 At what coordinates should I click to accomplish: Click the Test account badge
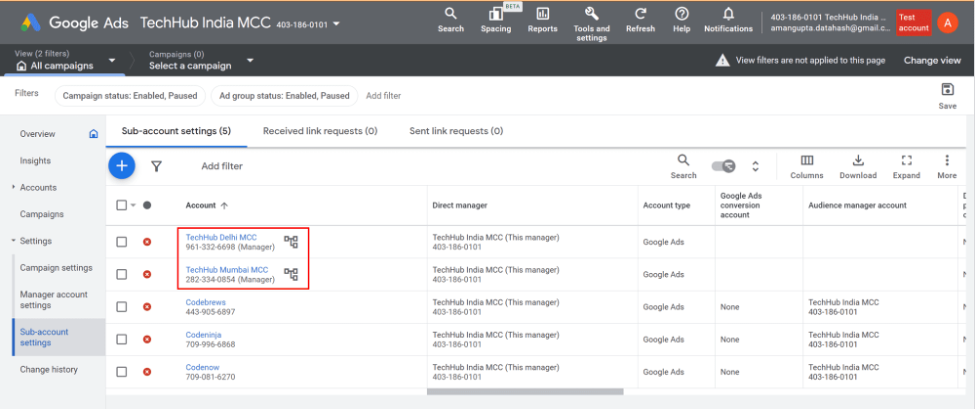click(x=914, y=23)
